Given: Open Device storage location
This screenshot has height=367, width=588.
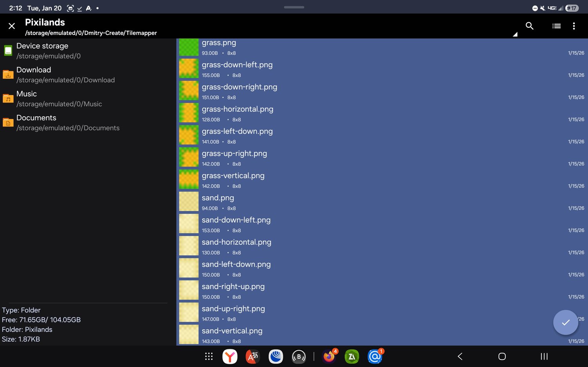Looking at the screenshot, I should (88, 51).
